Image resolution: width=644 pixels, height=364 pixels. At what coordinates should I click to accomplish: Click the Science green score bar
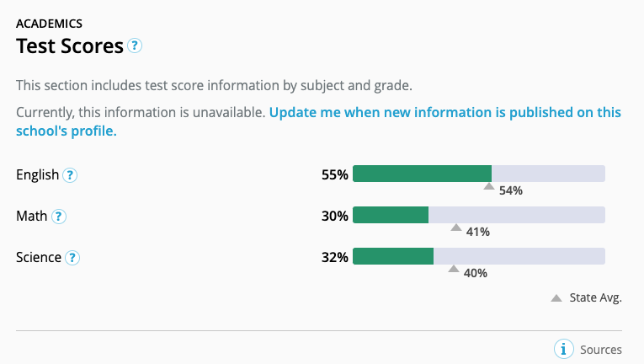point(393,256)
